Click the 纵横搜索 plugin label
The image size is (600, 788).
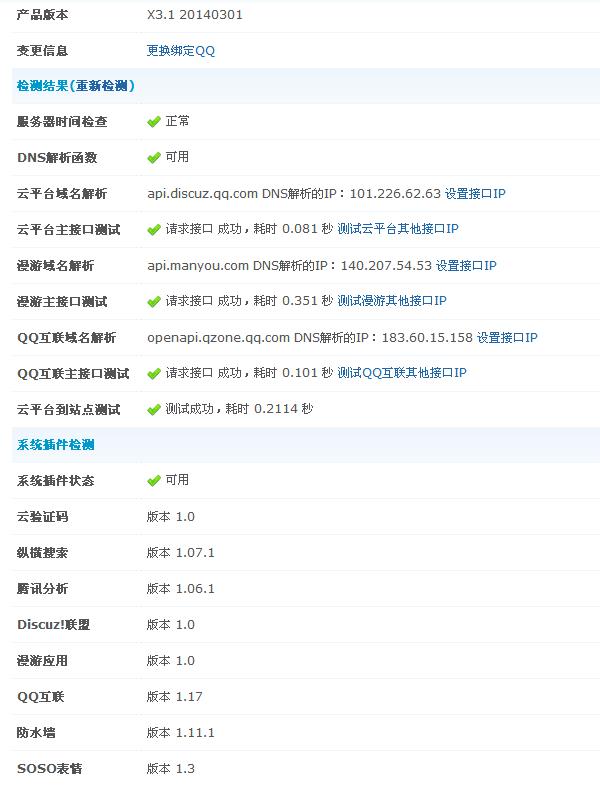[x=42, y=553]
